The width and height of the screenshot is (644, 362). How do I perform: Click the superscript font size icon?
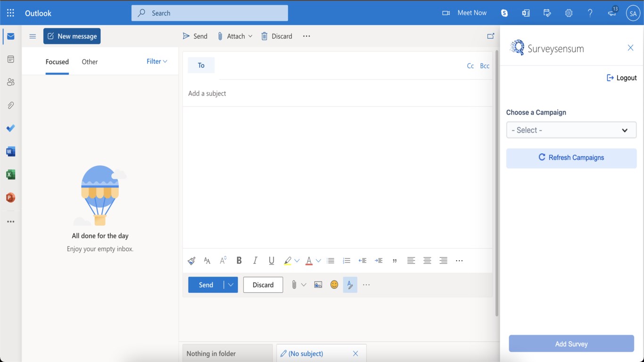click(223, 260)
